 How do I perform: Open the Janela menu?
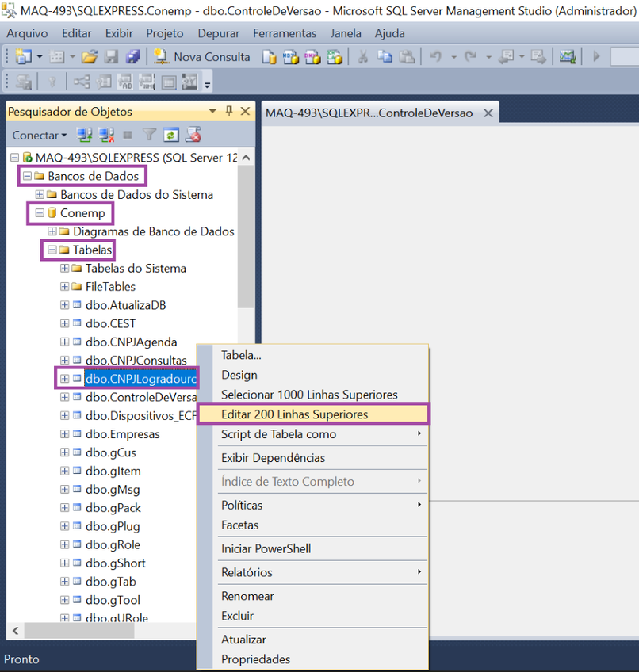(346, 33)
